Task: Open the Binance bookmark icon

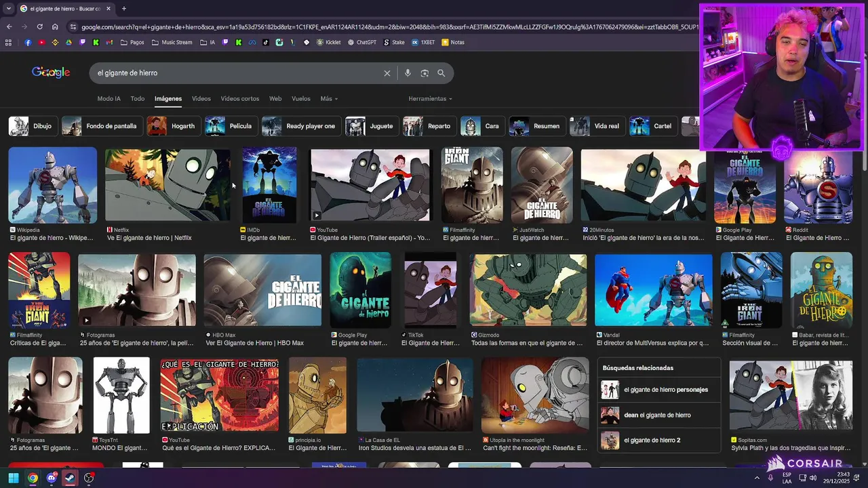Action: [x=55, y=42]
